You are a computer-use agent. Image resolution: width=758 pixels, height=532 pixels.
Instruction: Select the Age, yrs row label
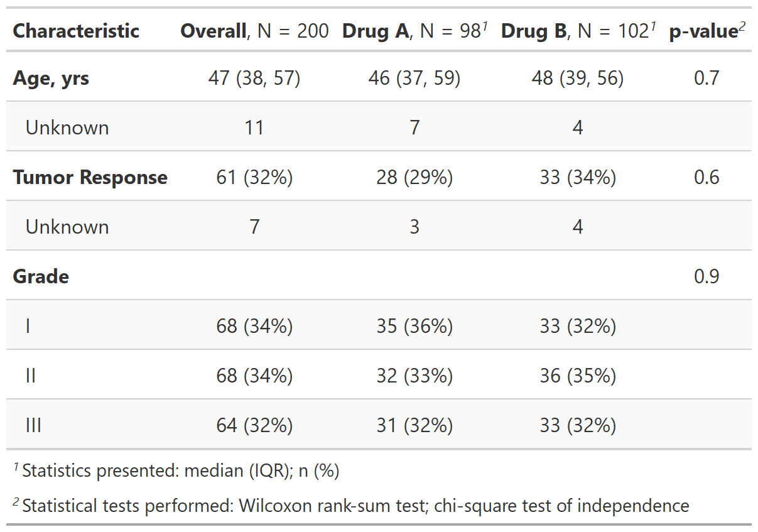click(x=51, y=79)
